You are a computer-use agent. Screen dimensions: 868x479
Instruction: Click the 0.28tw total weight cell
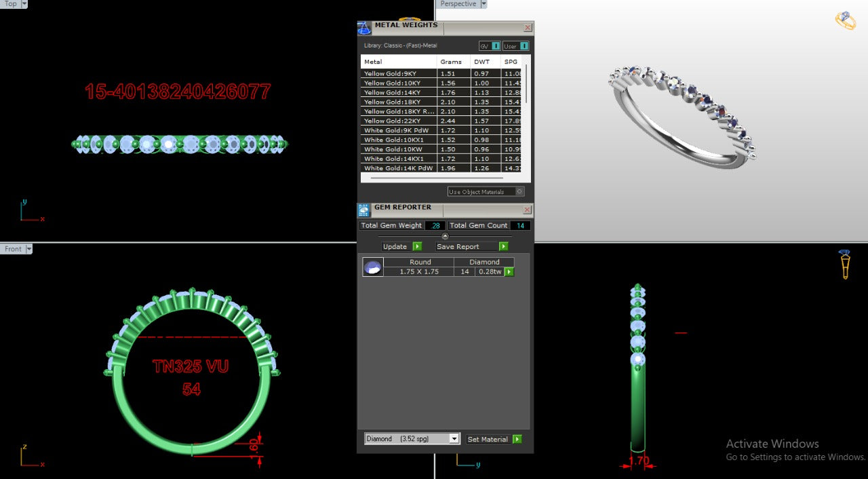click(490, 271)
